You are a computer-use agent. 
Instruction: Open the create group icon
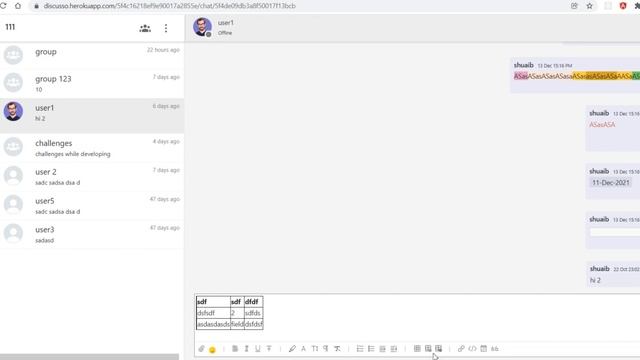click(145, 28)
